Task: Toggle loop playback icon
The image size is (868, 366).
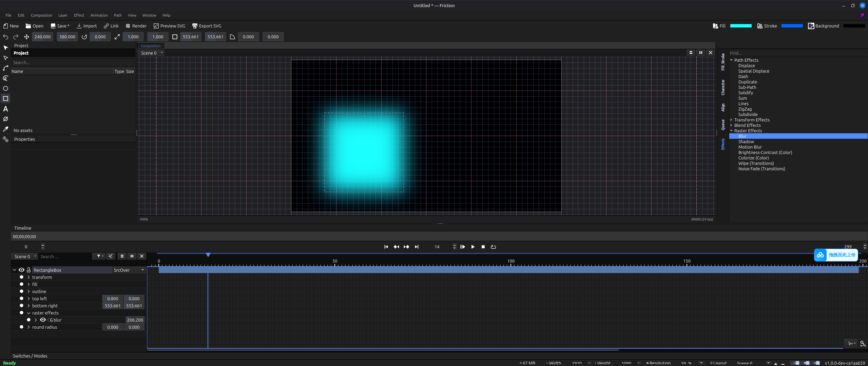Action: click(493, 247)
